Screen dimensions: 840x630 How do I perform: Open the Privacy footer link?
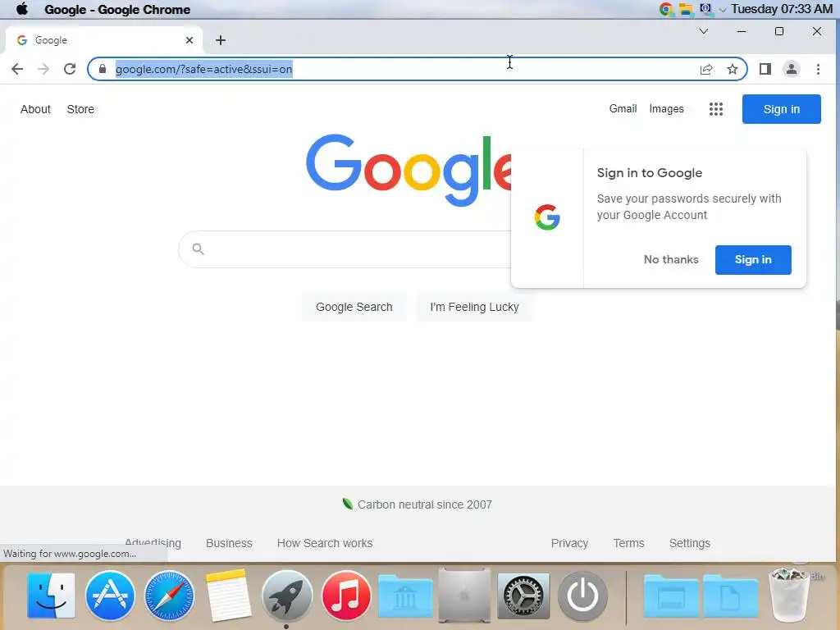coord(569,543)
